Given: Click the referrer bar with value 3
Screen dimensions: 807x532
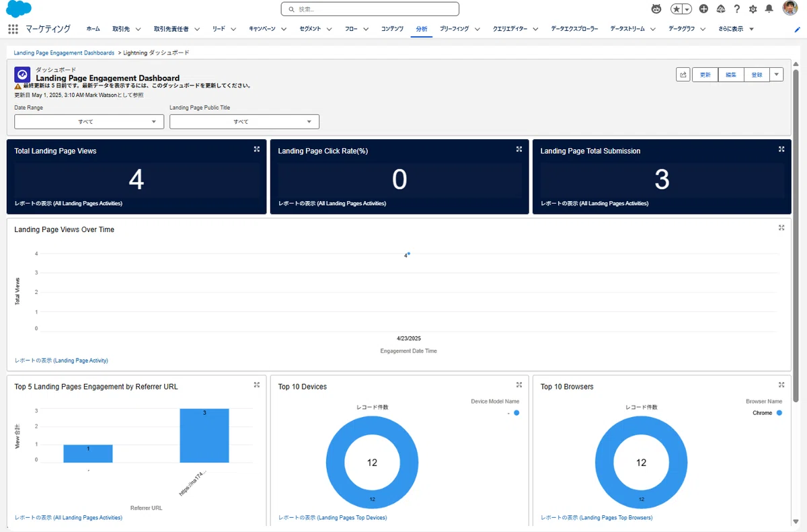Looking at the screenshot, I should pyautogui.click(x=204, y=435).
